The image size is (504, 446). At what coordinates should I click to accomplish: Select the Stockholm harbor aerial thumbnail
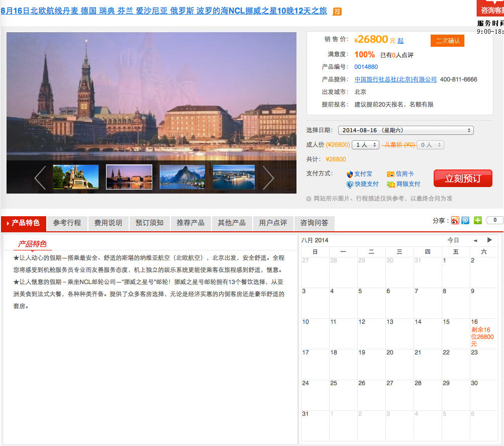(x=234, y=177)
